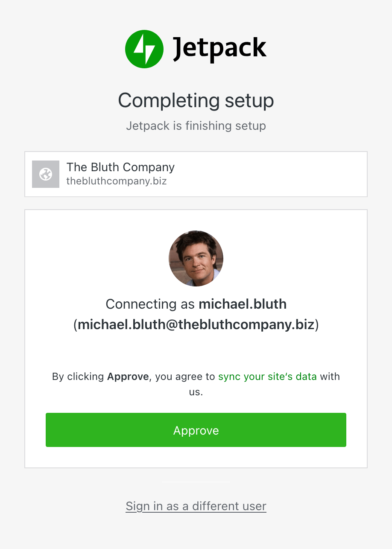The width and height of the screenshot is (392, 549).
Task: Open michael.bluth's profile avatar photo
Action: pos(196,258)
